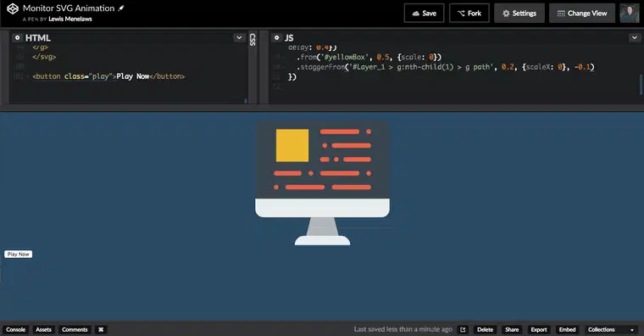Screen dimensions: 644x336
Task: Show the collapsed CSS panel
Action: [x=253, y=40]
